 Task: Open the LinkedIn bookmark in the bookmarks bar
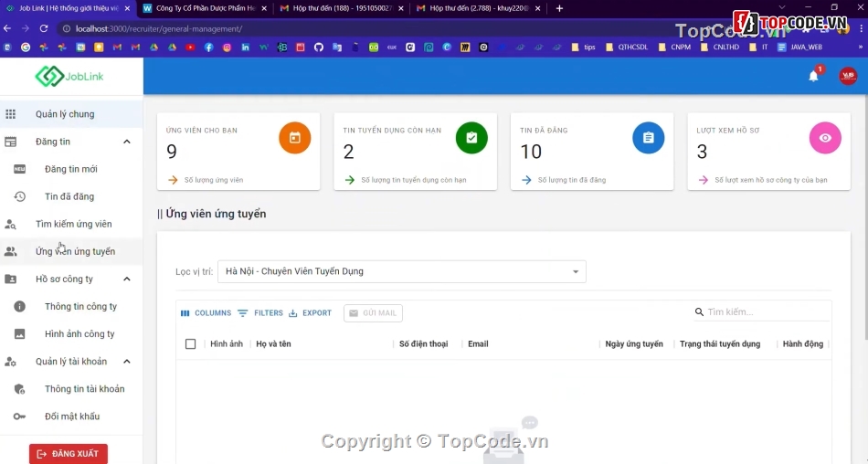(x=245, y=47)
